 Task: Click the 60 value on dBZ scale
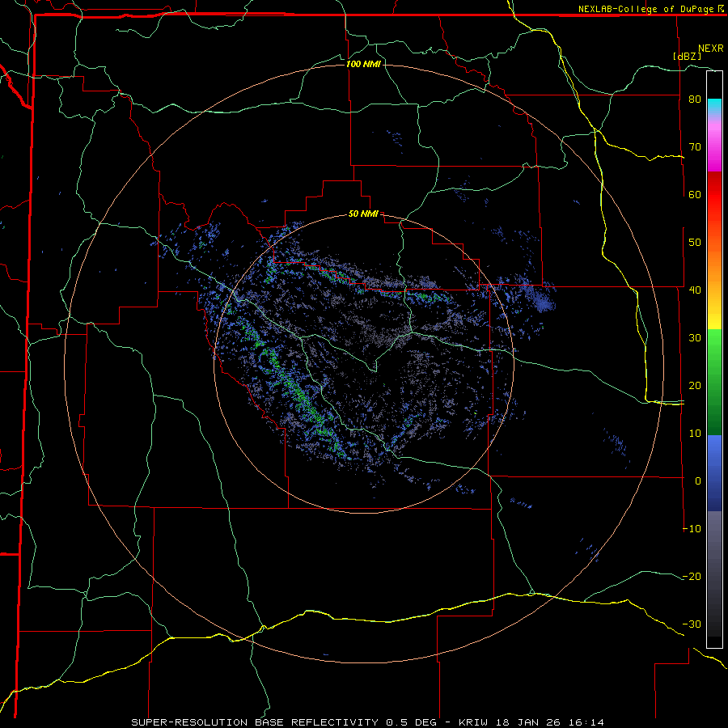(695, 194)
